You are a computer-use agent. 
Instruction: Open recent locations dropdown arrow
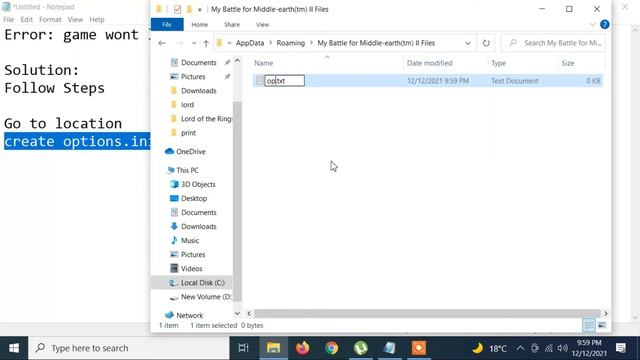[x=194, y=43]
